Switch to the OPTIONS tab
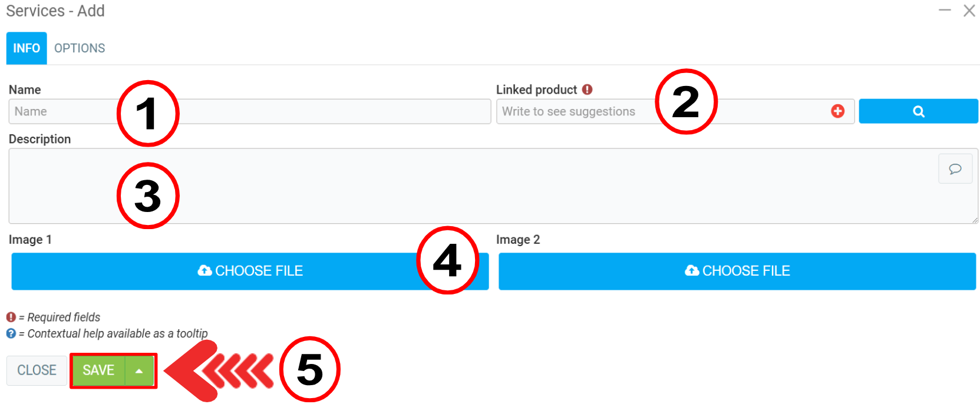This screenshot has height=404, width=980. coord(80,48)
